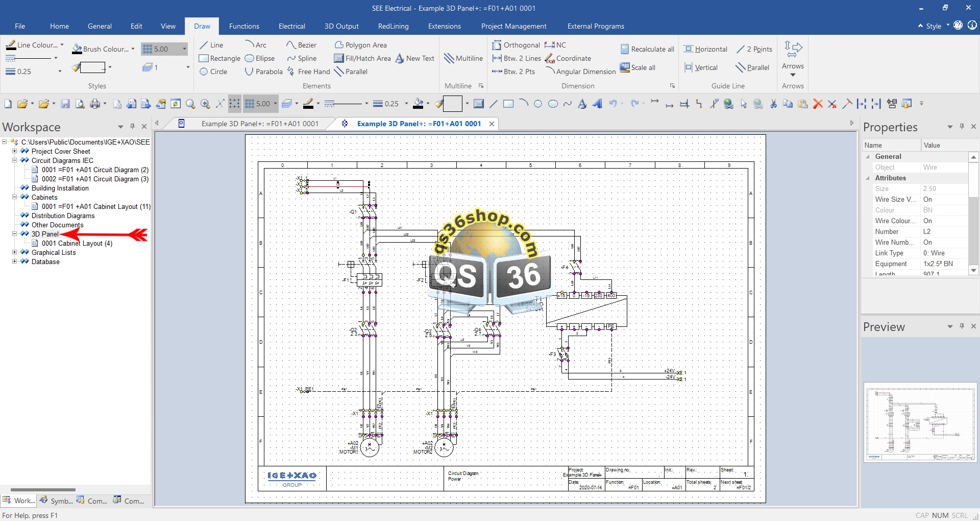Open the Electrical ribbon tab
The width and height of the screenshot is (980, 521).
coord(291,26)
